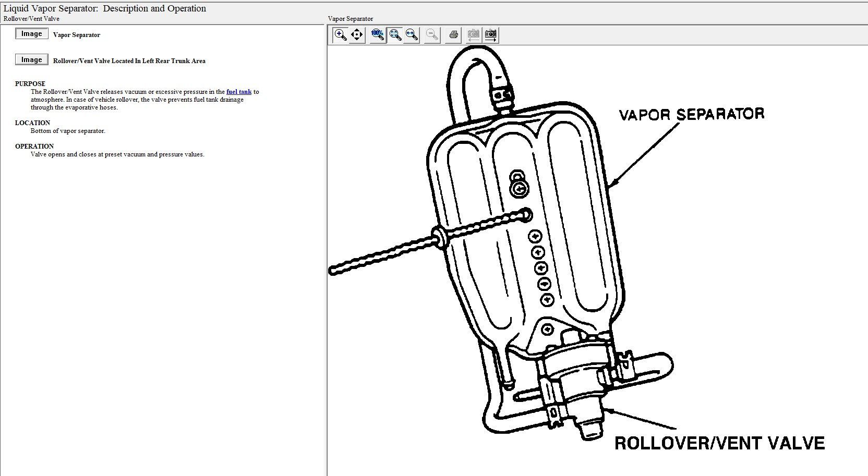Click the Rollover/Vent Valve pane title
This screenshot has width=868, height=476.
point(31,19)
